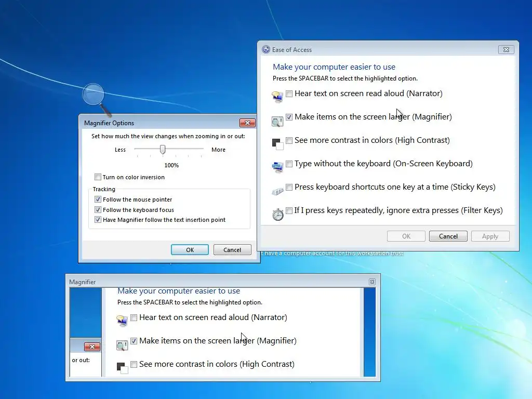Click 'Make your computer easier to use' heading
Viewport: 532px width, 399px height.
(x=334, y=67)
